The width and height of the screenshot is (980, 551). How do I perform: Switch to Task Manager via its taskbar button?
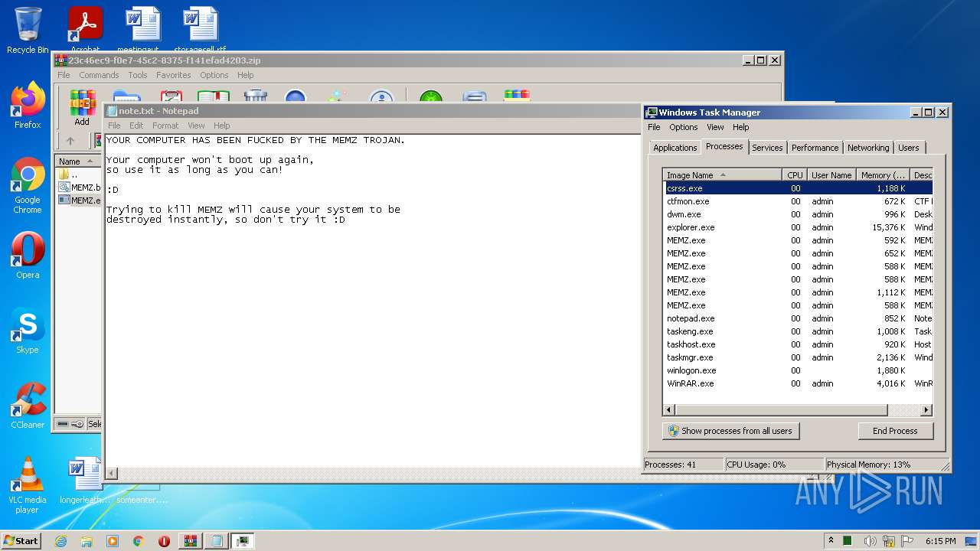tap(243, 541)
